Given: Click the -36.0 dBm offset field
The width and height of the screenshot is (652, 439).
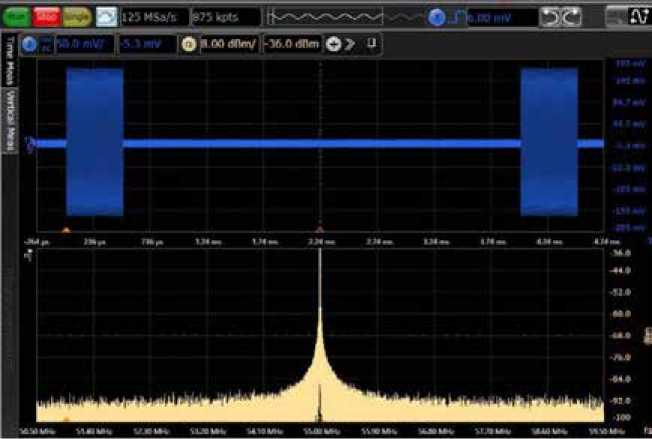Looking at the screenshot, I should point(292,45).
